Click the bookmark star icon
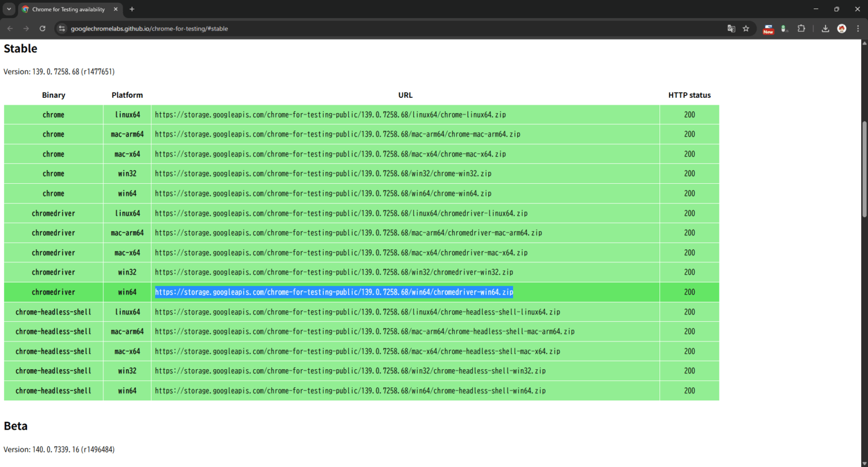The image size is (868, 467). (x=747, y=28)
